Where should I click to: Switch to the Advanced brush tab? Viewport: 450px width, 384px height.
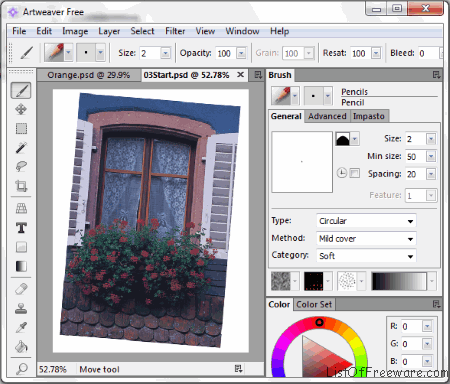(x=327, y=116)
